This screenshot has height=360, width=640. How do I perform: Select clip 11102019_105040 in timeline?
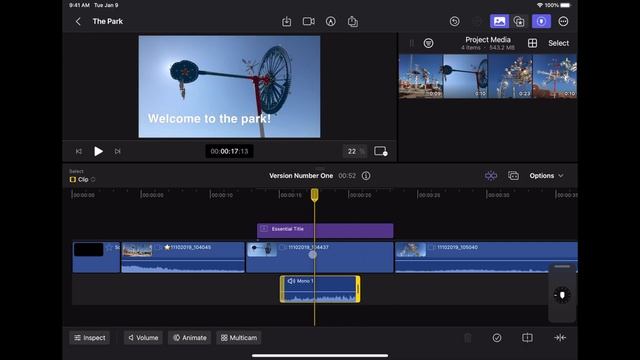tap(486, 257)
